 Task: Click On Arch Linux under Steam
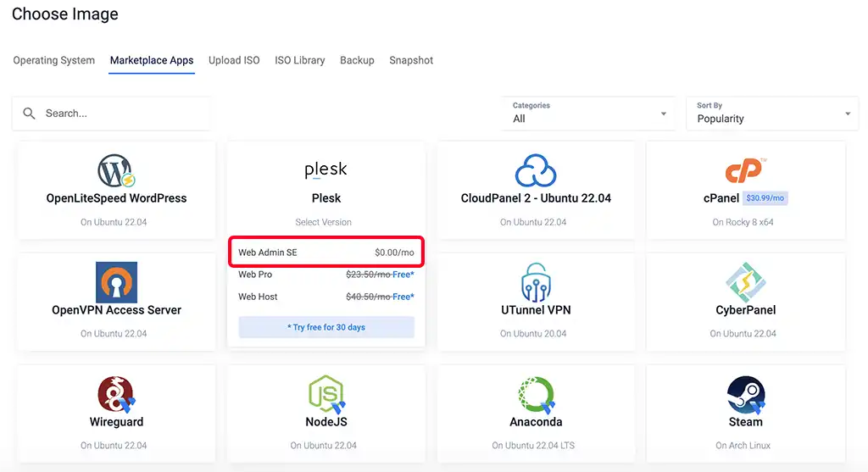743,446
